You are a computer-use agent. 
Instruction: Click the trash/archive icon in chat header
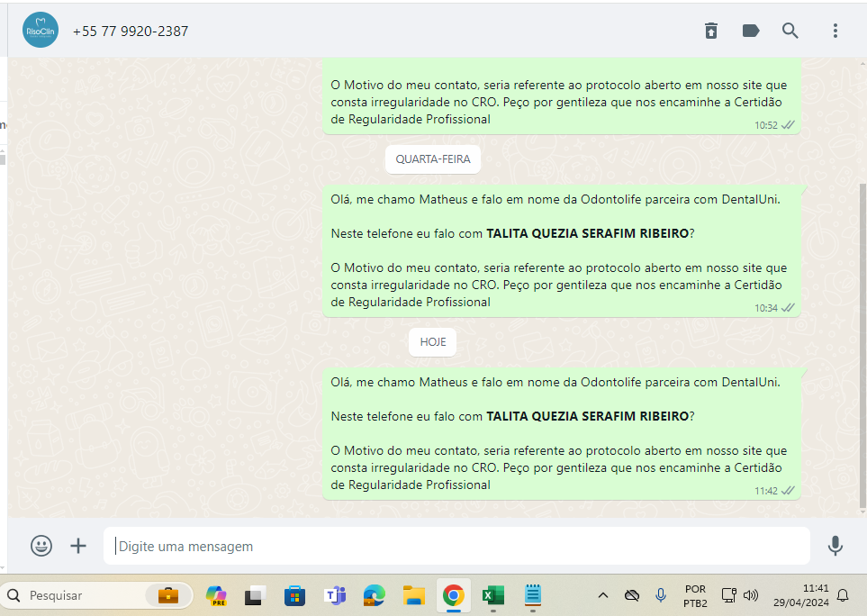711,31
